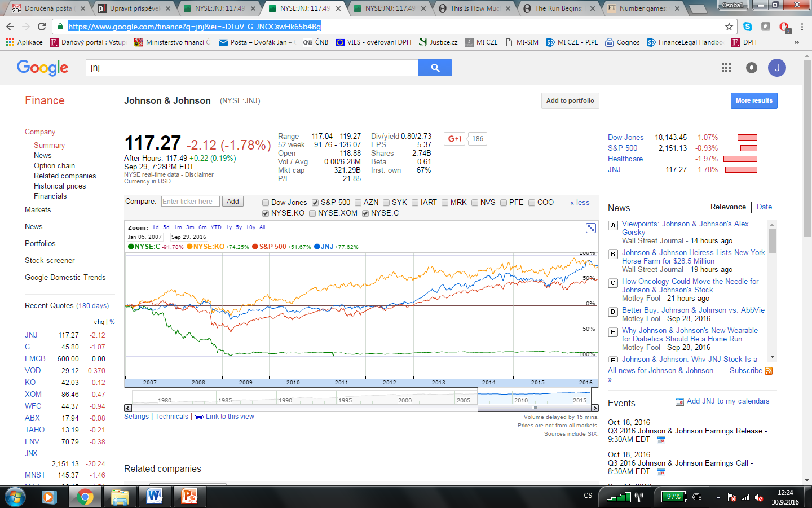Add Q3 Earnings Release to calendar icon
This screenshot has width=812, height=508.
661,440
